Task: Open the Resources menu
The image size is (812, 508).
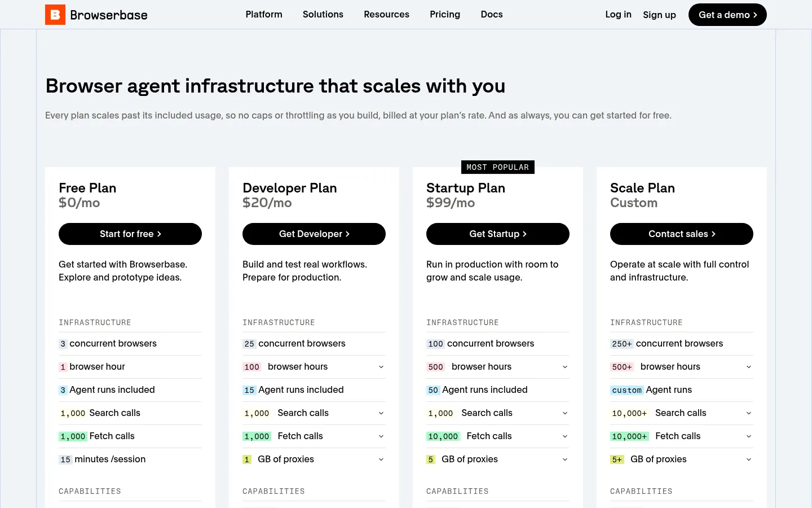Action: (x=386, y=15)
